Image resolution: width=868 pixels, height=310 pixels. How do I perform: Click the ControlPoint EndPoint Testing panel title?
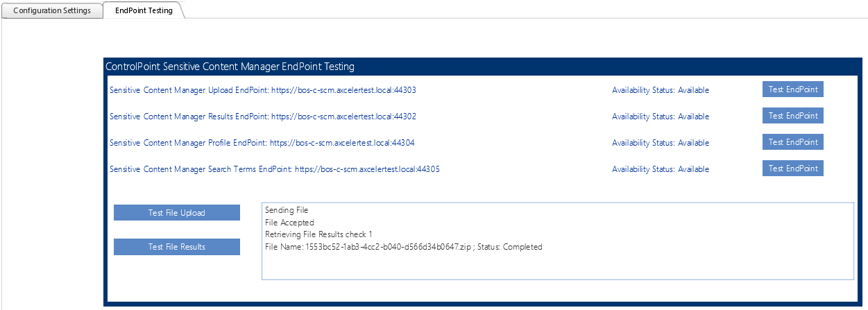click(x=230, y=67)
